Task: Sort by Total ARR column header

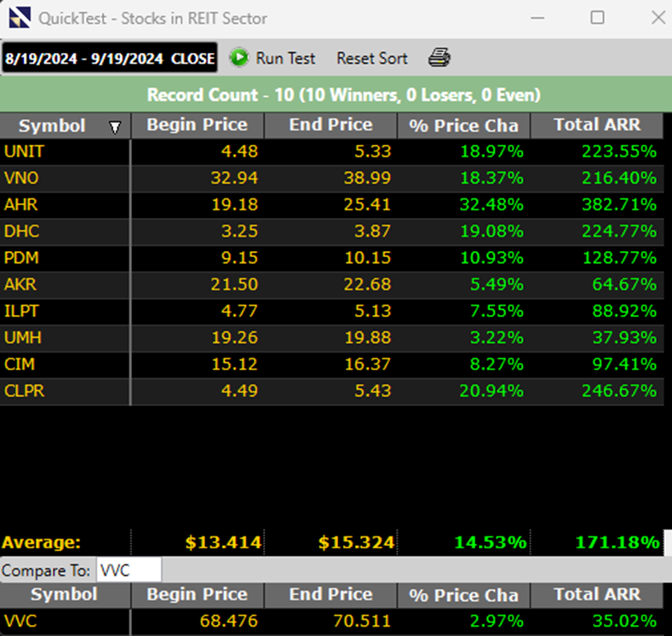Action: (596, 125)
